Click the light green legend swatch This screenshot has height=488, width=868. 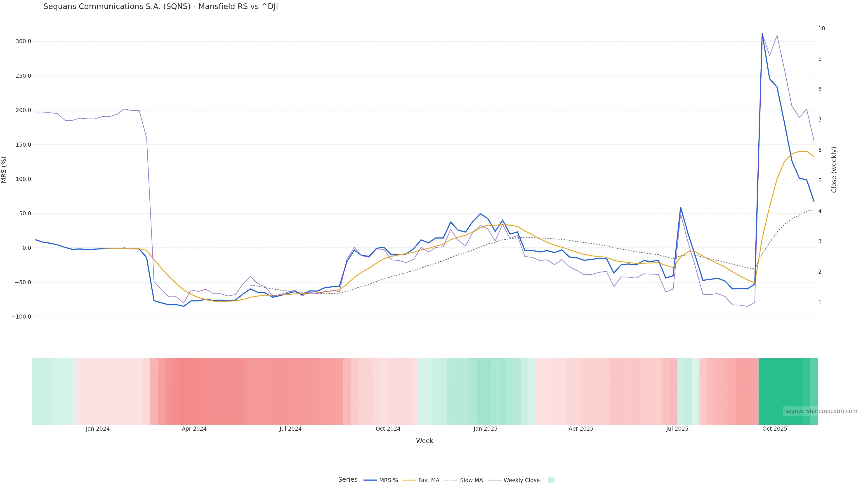click(x=551, y=480)
